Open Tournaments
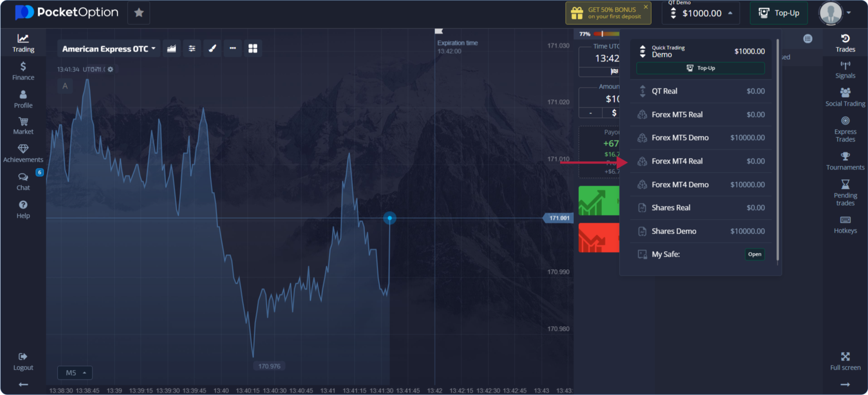Screen dimensions: 868x395 [845, 161]
